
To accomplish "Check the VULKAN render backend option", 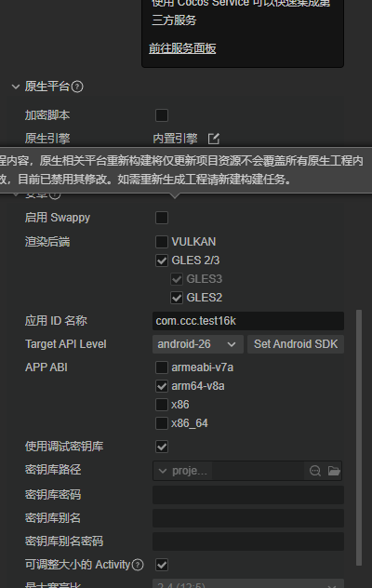I will [x=162, y=242].
